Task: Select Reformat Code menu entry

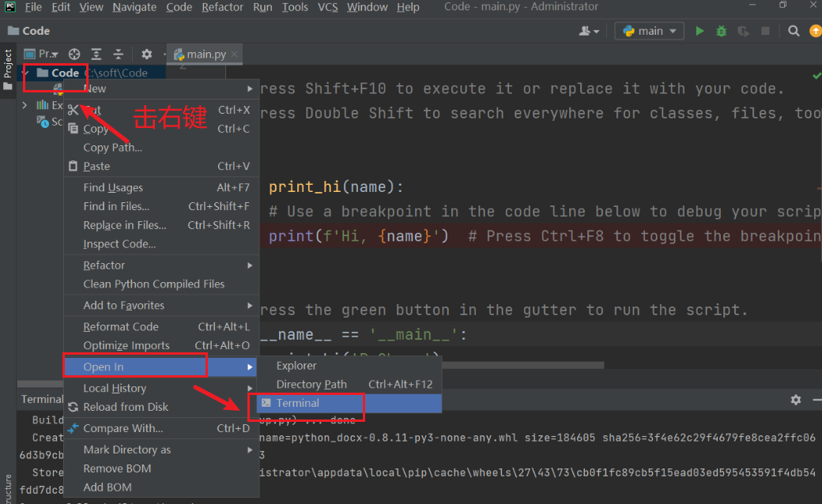Action: tap(161, 326)
